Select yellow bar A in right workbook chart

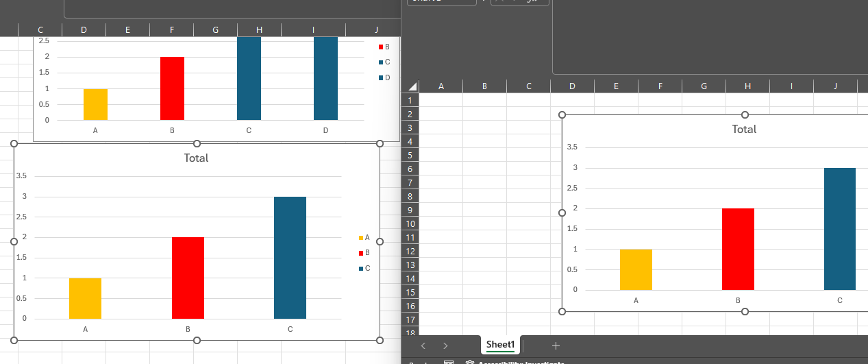click(636, 269)
